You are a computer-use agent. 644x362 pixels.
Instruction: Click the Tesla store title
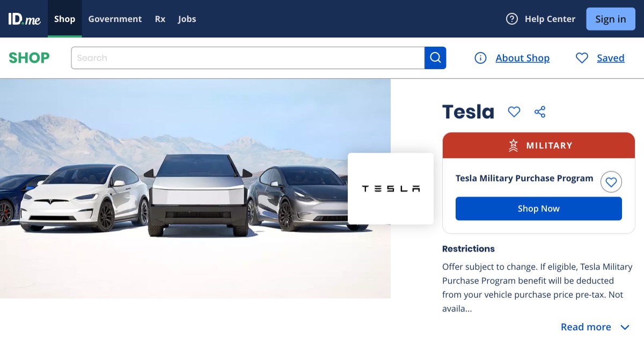pyautogui.click(x=468, y=112)
